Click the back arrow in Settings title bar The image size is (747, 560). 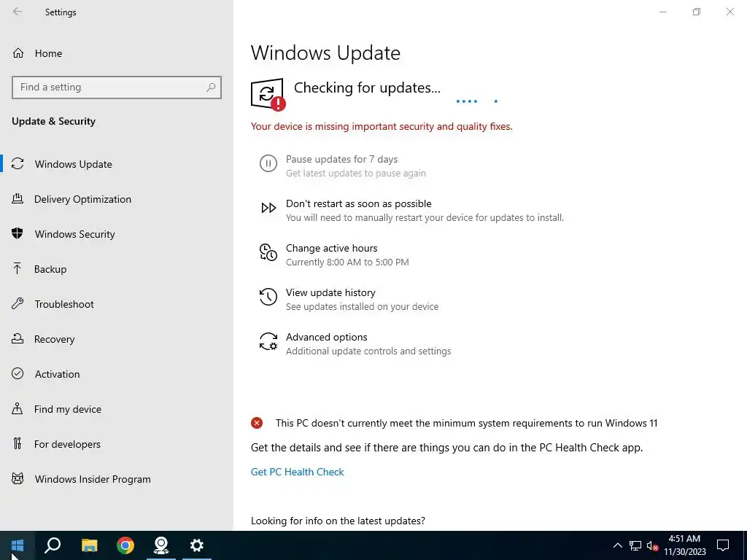click(x=18, y=12)
